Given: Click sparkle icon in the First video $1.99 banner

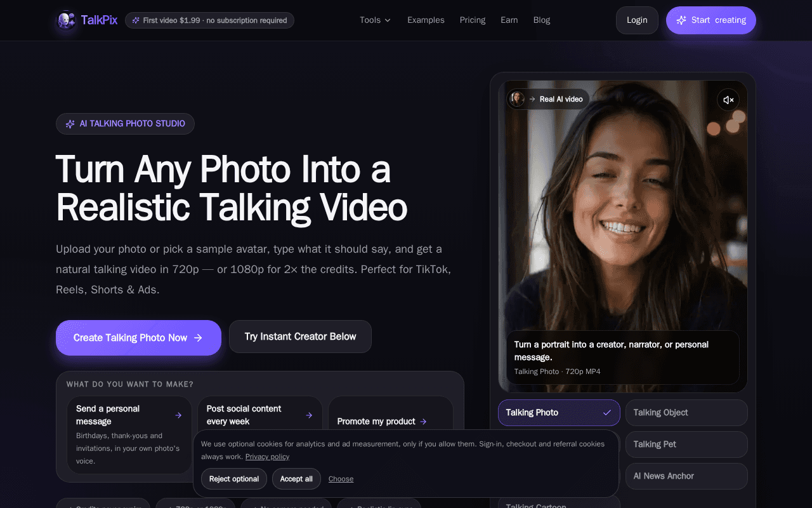Looking at the screenshot, I should tap(136, 20).
